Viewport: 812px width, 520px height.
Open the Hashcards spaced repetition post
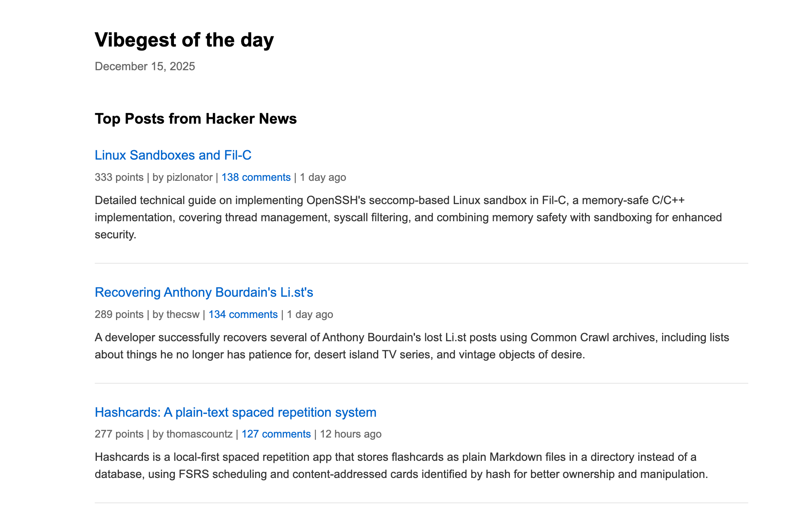click(235, 412)
